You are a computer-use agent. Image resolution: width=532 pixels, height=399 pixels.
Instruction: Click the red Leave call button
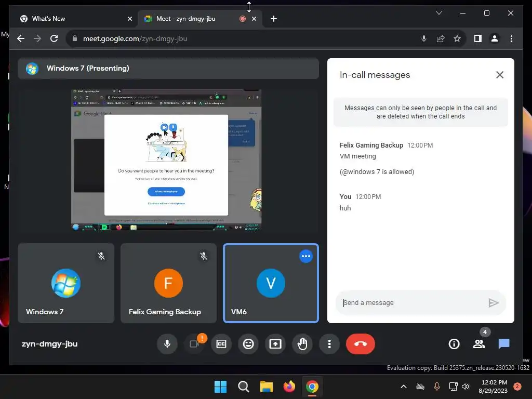361,344
